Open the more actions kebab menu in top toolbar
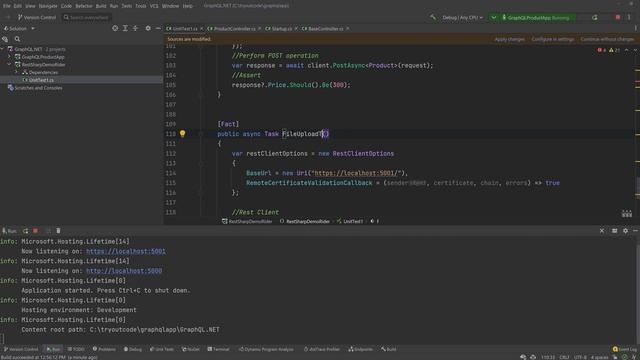640x360 pixels. coord(629,18)
